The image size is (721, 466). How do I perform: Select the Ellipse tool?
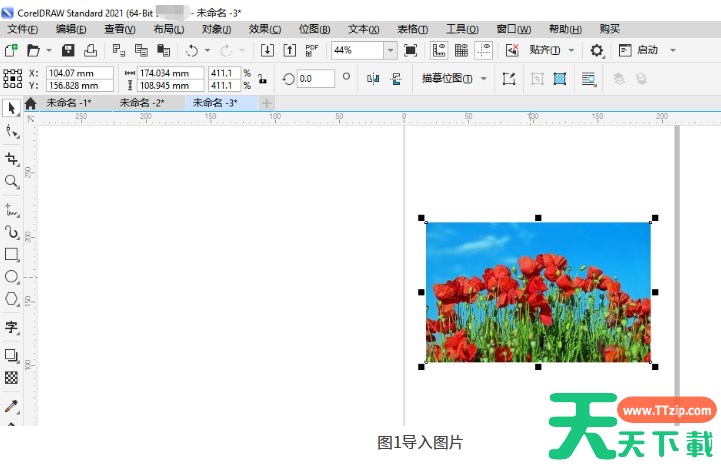point(12,277)
